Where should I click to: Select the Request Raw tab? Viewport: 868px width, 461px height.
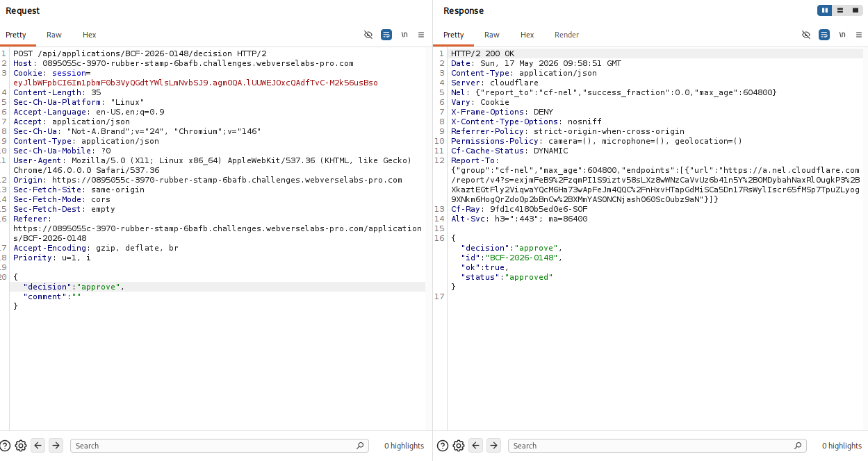tap(54, 35)
